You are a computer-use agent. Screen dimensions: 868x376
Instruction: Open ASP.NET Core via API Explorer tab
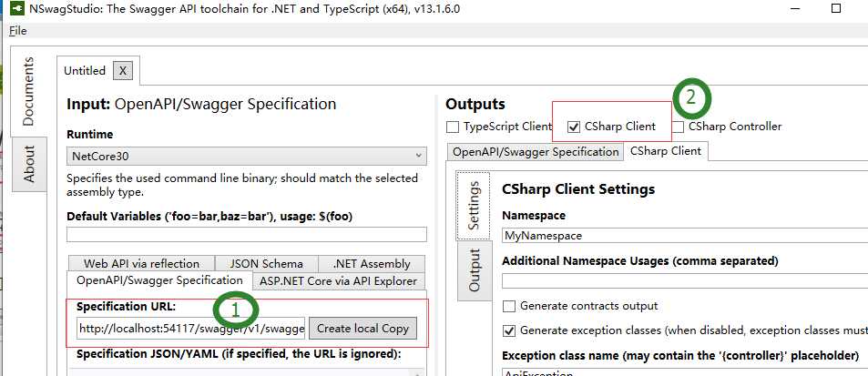[x=338, y=281]
